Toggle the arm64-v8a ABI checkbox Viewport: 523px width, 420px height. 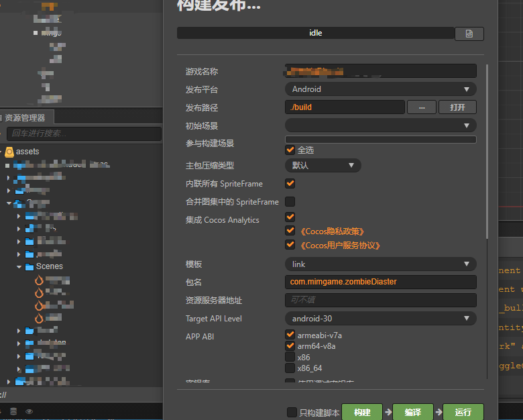coord(290,346)
